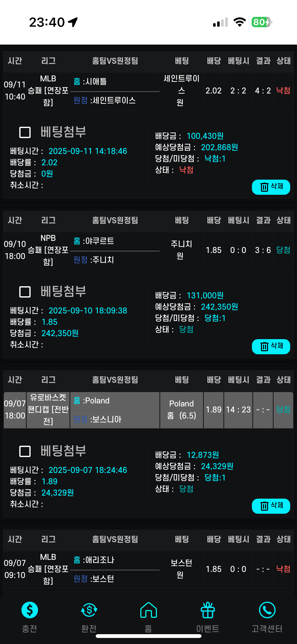Open the 충전 dollar icon
The height and width of the screenshot is (644, 297).
pos(30,610)
